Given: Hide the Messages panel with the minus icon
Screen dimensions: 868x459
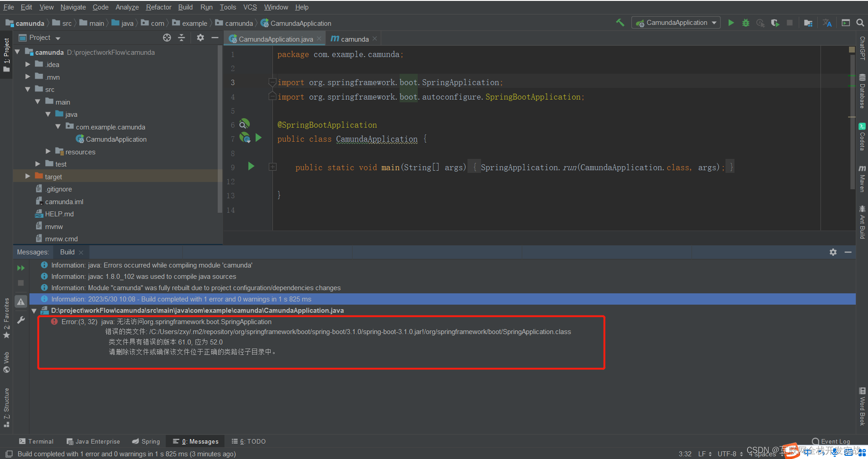Looking at the screenshot, I should 848,252.
